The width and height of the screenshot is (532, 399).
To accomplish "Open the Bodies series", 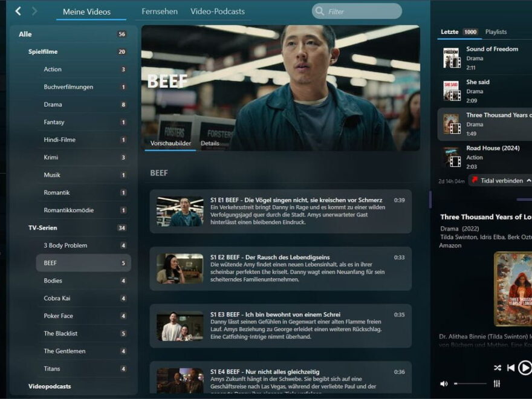I will click(83, 281).
